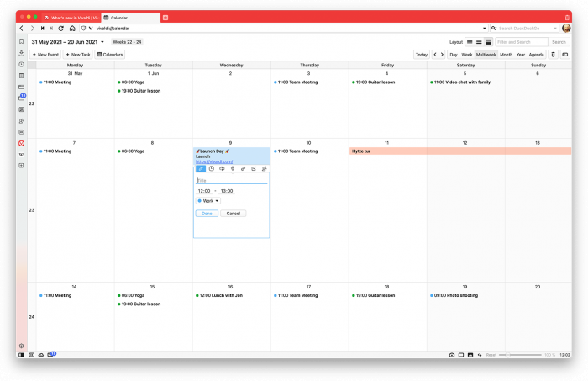Toggle images display in status bar
588x381 pixels.
(470, 355)
